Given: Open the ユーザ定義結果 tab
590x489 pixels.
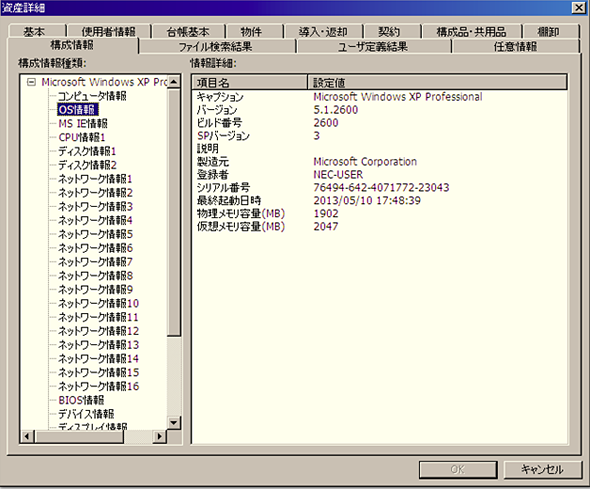Looking at the screenshot, I should (373, 47).
